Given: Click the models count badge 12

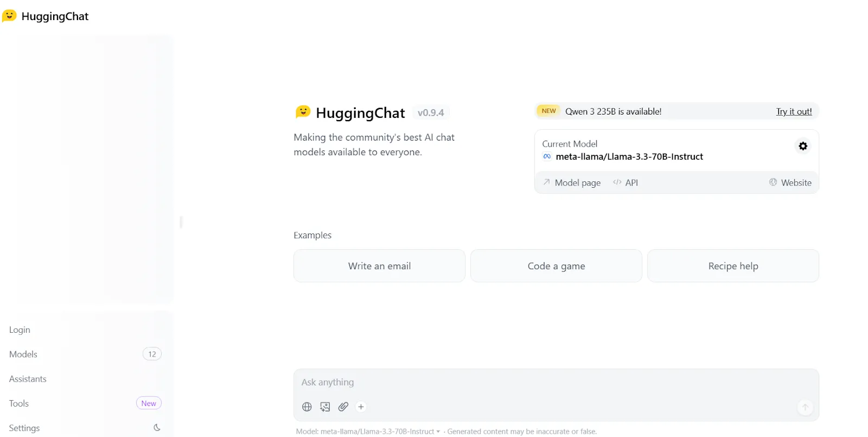Looking at the screenshot, I should pos(152,354).
